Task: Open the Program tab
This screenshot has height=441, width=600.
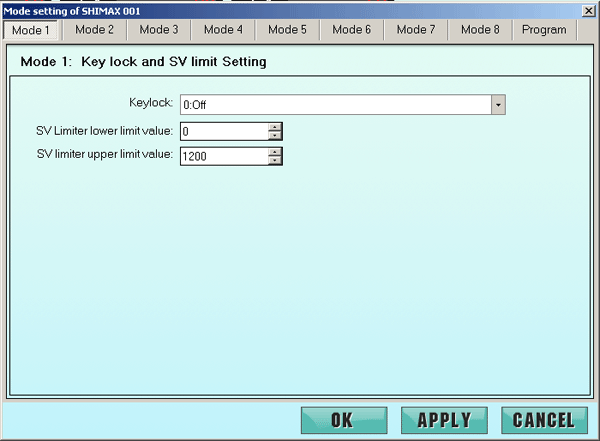Action: (x=544, y=30)
